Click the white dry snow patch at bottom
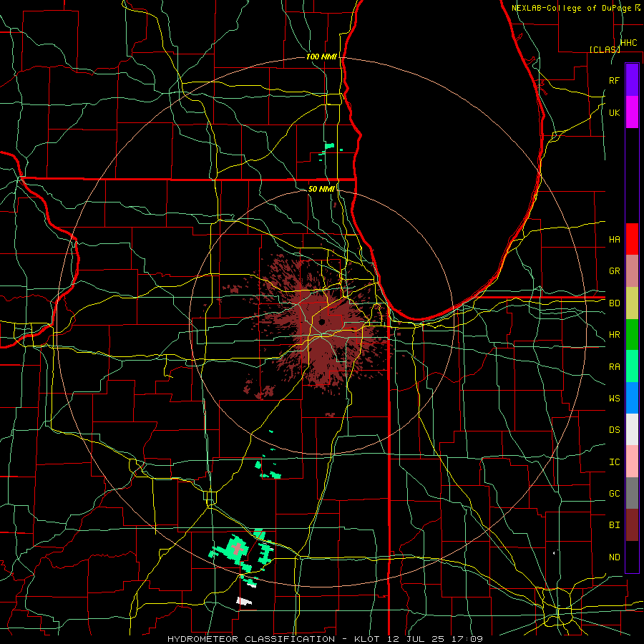The height and width of the screenshot is (644, 644). (244, 601)
